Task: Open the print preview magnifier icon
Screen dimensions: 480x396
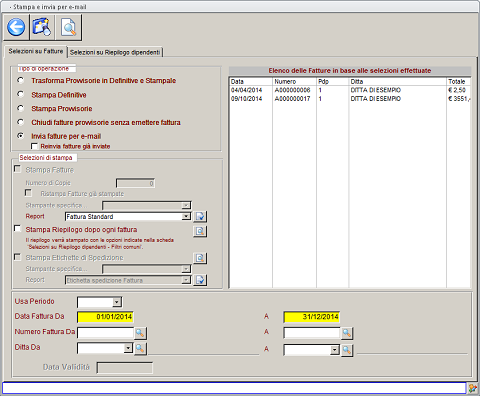Action: [x=69, y=27]
